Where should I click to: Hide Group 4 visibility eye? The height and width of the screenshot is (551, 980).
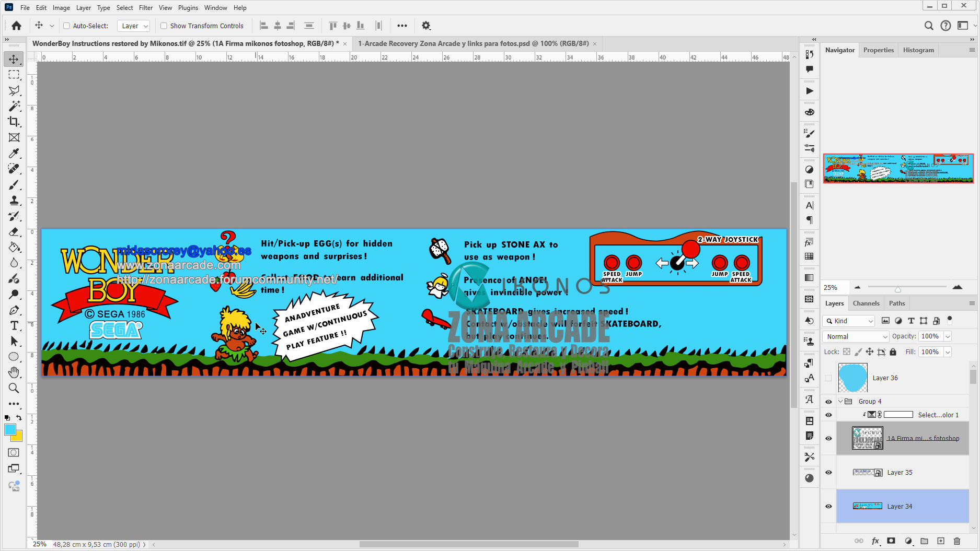tap(828, 402)
